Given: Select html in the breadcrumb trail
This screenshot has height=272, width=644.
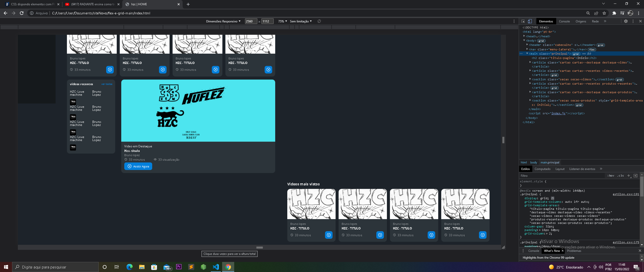Looking at the screenshot, I should pos(524,162).
